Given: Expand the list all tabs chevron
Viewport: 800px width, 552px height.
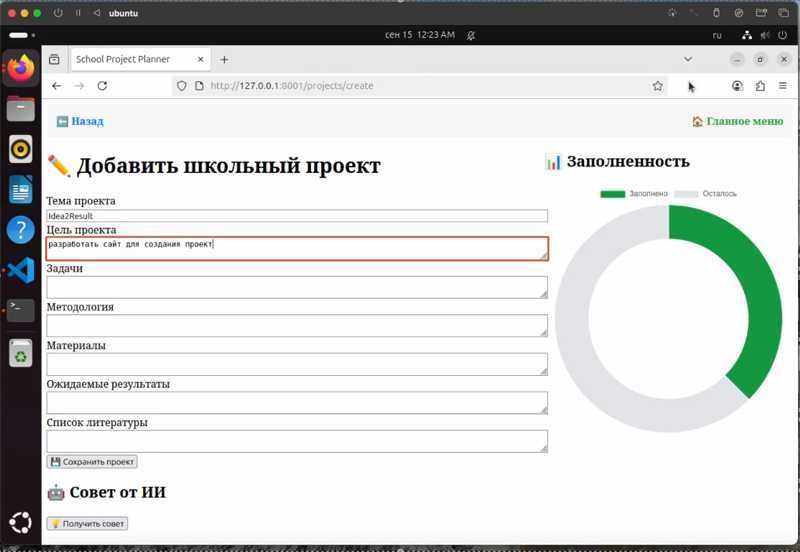Looking at the screenshot, I should coord(688,59).
